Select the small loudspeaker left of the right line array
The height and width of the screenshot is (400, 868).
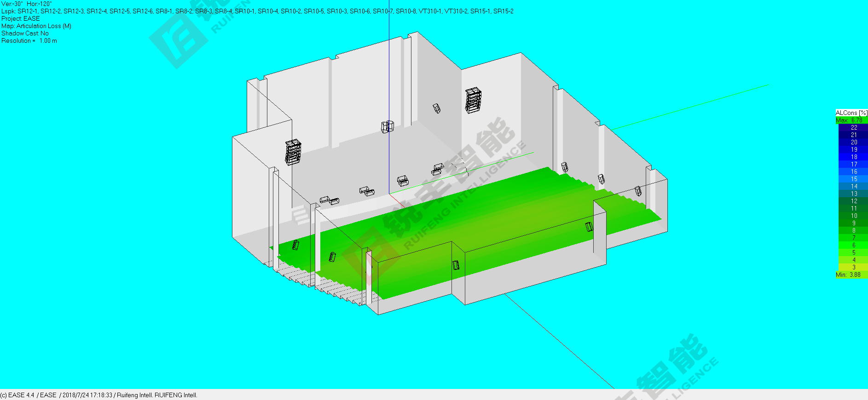click(x=436, y=109)
